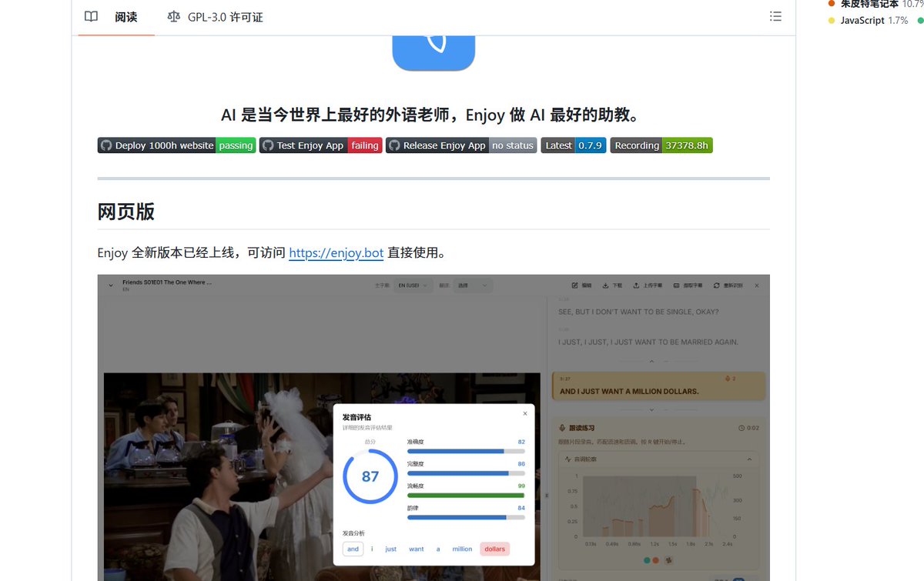Viewport: 924px width, 581px height.
Task: Open the README outline list icon
Action: point(775,16)
